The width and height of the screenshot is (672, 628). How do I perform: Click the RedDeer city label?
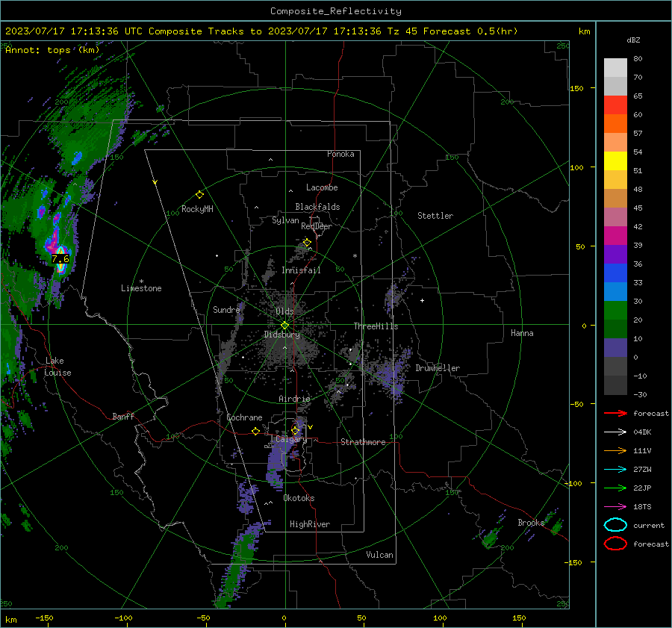[x=317, y=226]
